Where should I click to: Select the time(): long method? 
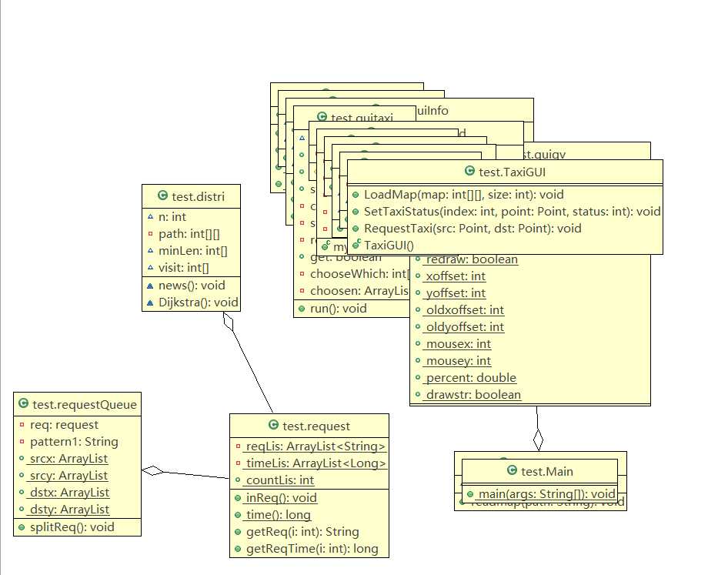pyautogui.click(x=278, y=515)
